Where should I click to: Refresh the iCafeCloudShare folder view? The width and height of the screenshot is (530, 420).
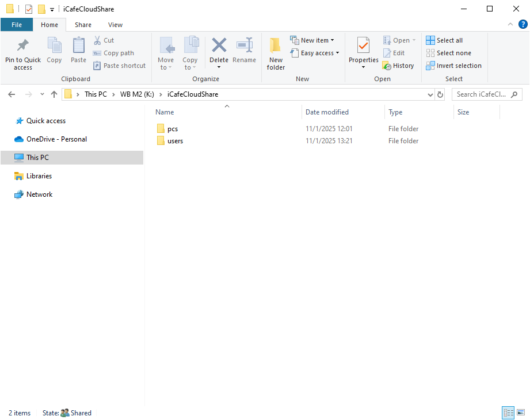[440, 94]
